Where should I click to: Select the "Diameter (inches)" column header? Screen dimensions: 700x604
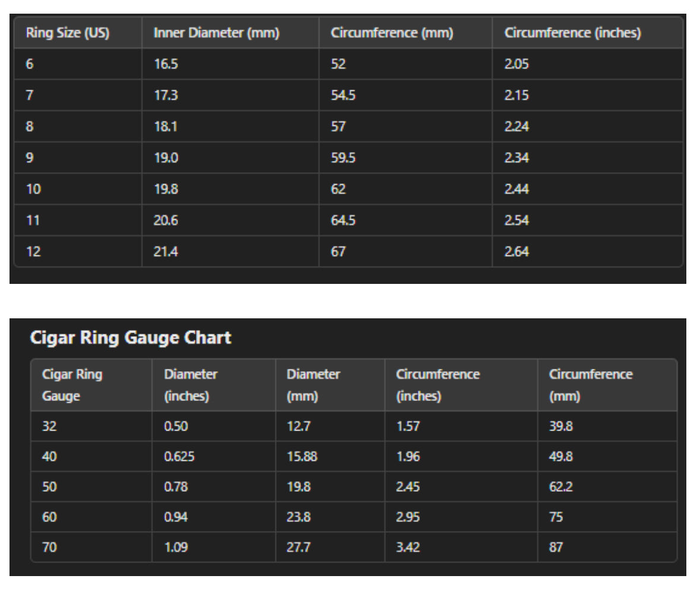191,385
